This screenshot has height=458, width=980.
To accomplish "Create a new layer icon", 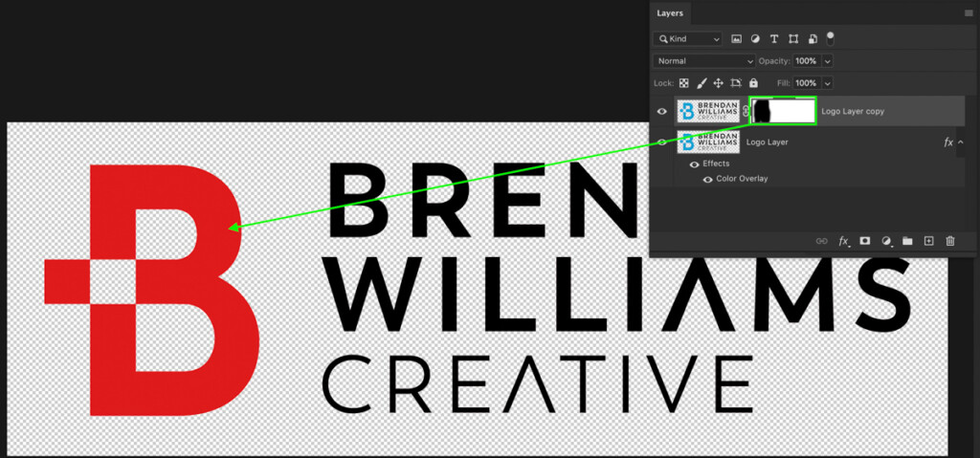I will [928, 241].
